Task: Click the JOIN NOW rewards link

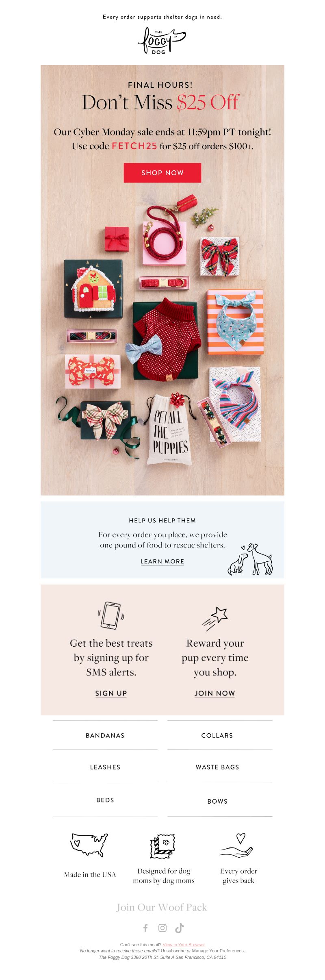Action: point(214,693)
